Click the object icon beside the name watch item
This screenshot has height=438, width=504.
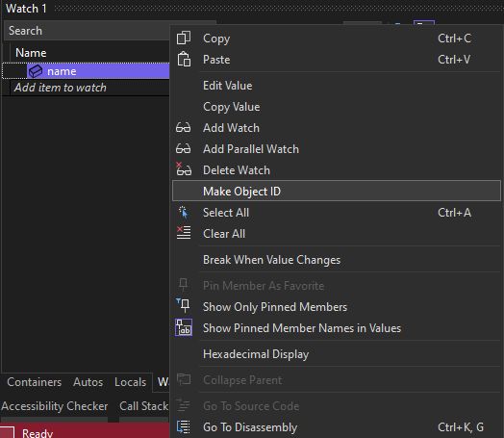click(35, 71)
